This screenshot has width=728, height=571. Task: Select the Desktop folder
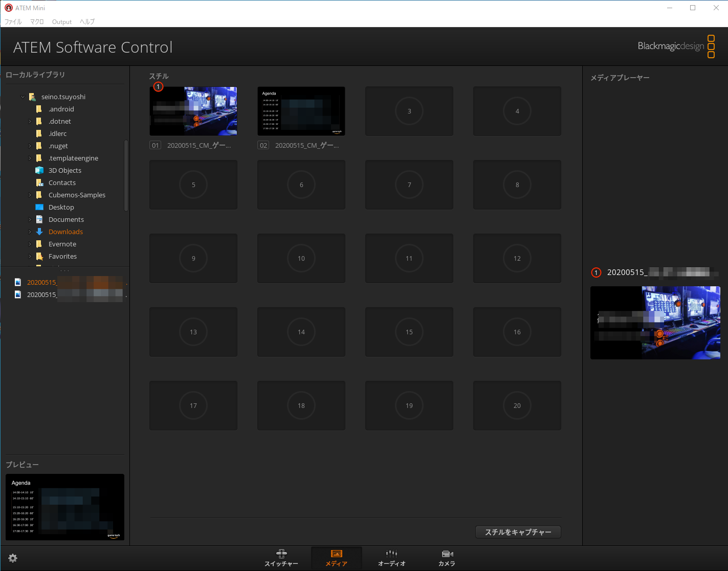click(x=61, y=207)
